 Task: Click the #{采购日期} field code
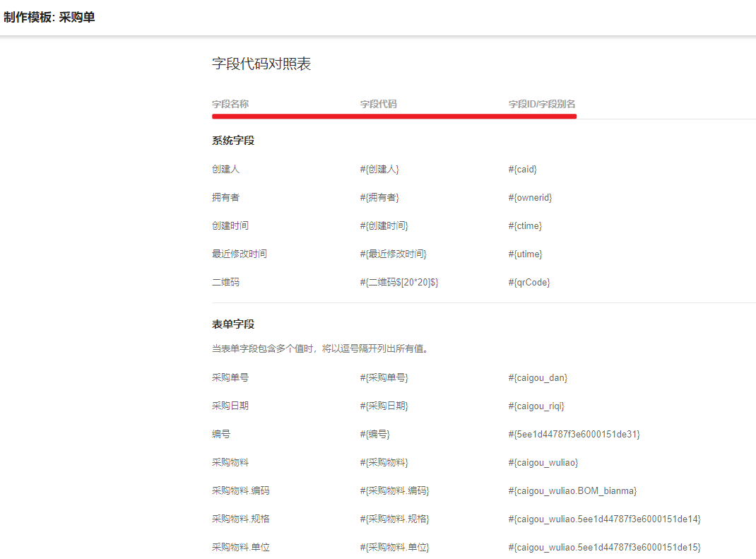point(384,406)
